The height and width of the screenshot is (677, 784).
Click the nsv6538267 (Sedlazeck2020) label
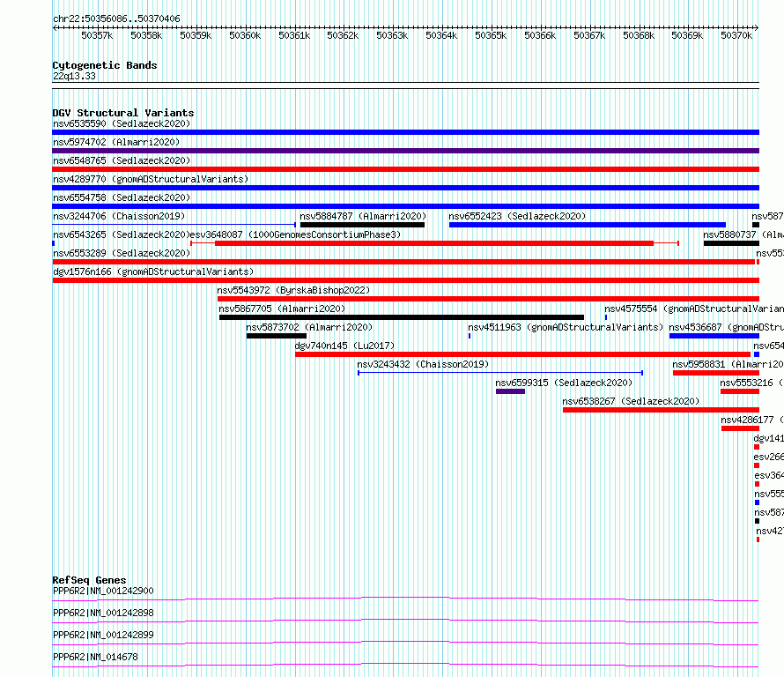pos(631,401)
